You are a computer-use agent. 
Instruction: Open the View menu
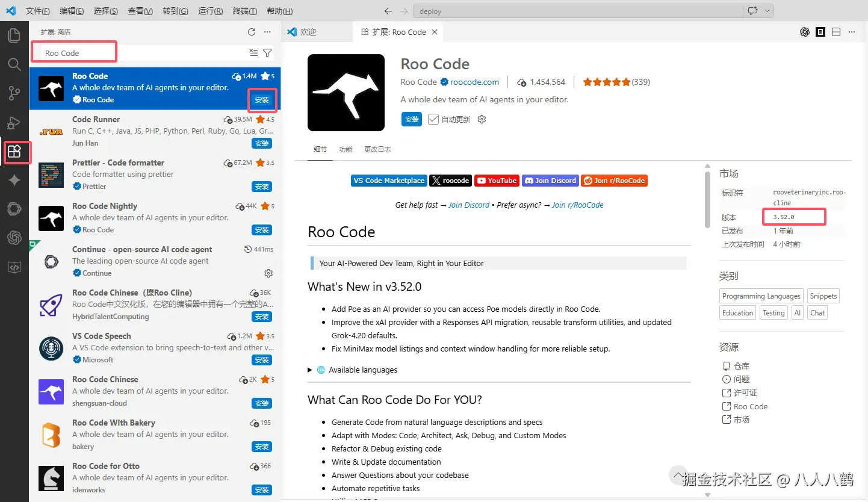pyautogui.click(x=140, y=11)
